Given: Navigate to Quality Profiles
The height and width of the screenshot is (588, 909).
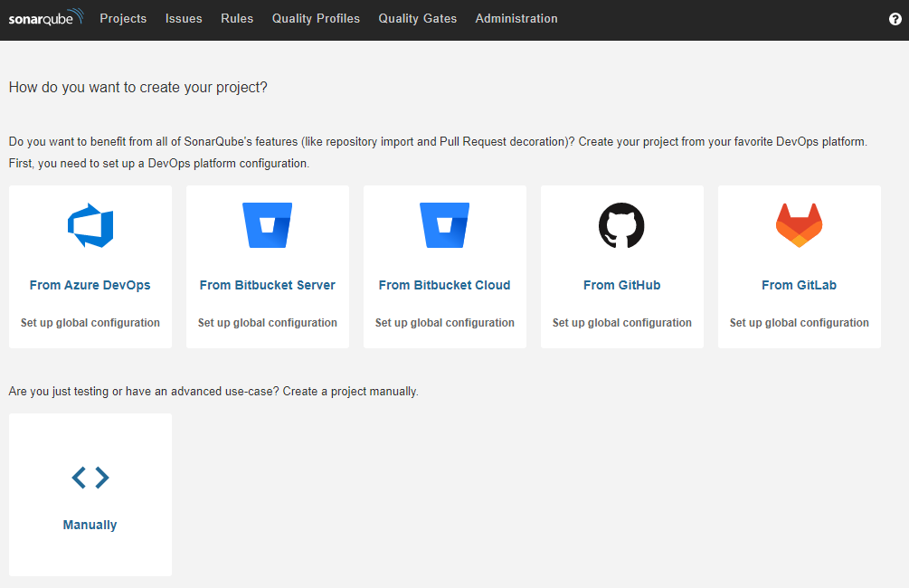Looking at the screenshot, I should tap(316, 19).
